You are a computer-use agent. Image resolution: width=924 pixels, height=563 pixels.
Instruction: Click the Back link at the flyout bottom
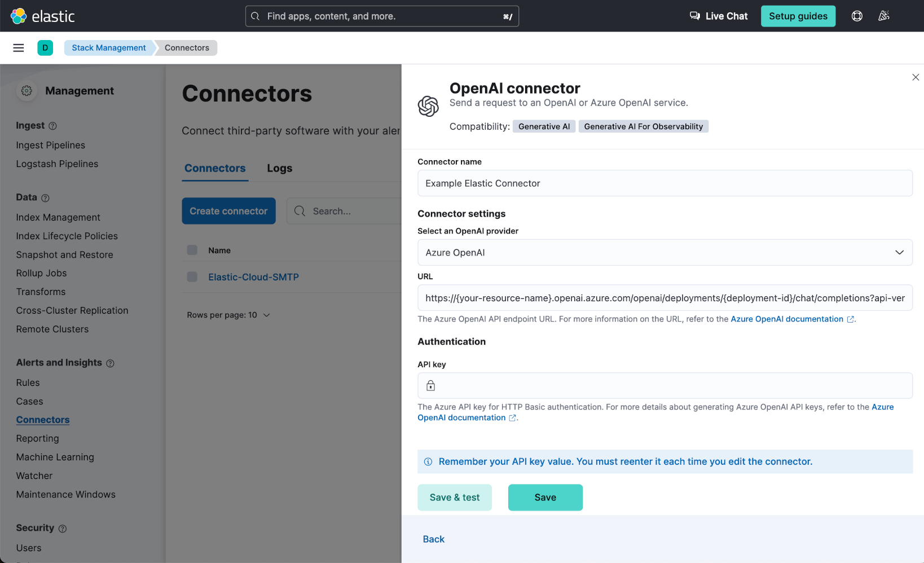coord(433,539)
